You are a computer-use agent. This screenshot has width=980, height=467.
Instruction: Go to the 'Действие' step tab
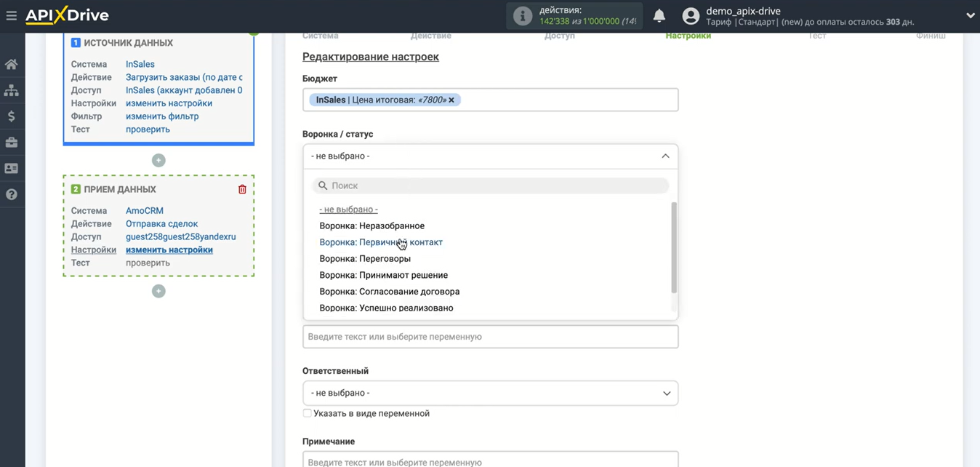click(431, 36)
